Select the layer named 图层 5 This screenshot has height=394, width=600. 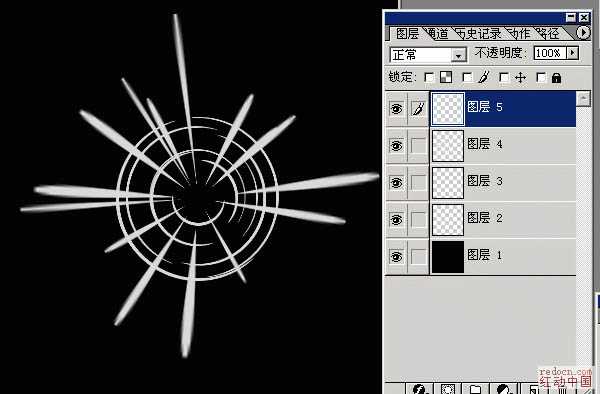485,107
